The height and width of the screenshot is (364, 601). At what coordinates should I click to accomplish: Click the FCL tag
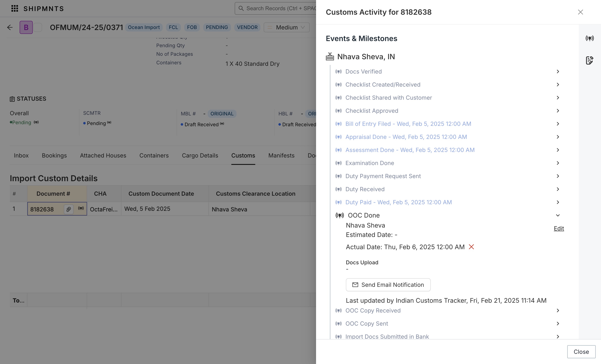(173, 27)
